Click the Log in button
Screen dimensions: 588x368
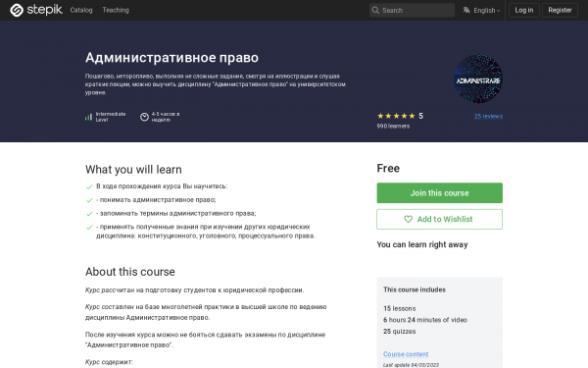pyautogui.click(x=524, y=10)
